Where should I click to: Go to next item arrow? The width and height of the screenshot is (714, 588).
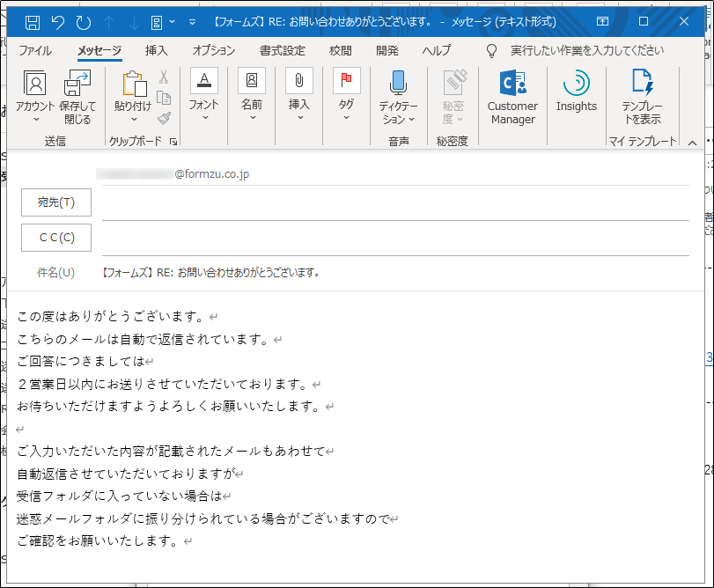[x=134, y=22]
